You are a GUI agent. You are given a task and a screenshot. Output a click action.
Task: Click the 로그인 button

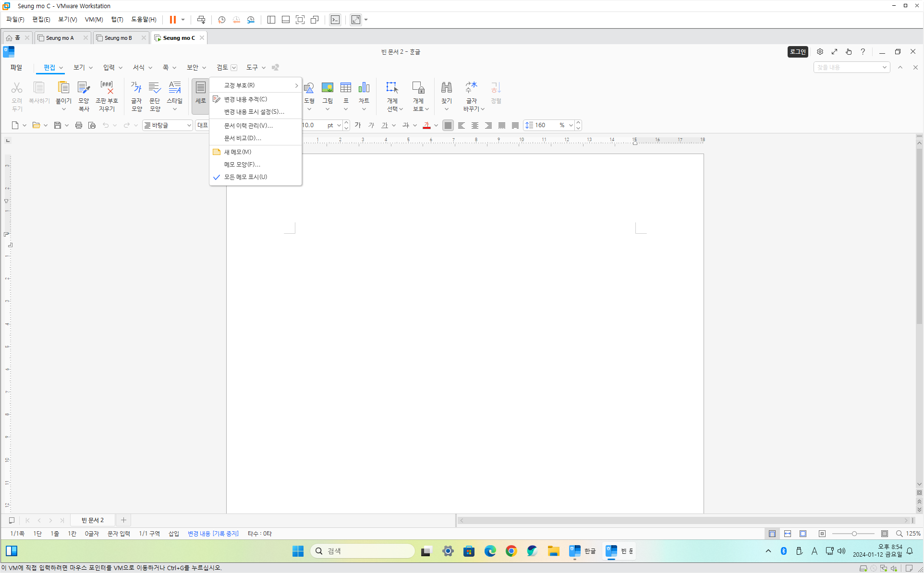[797, 52]
